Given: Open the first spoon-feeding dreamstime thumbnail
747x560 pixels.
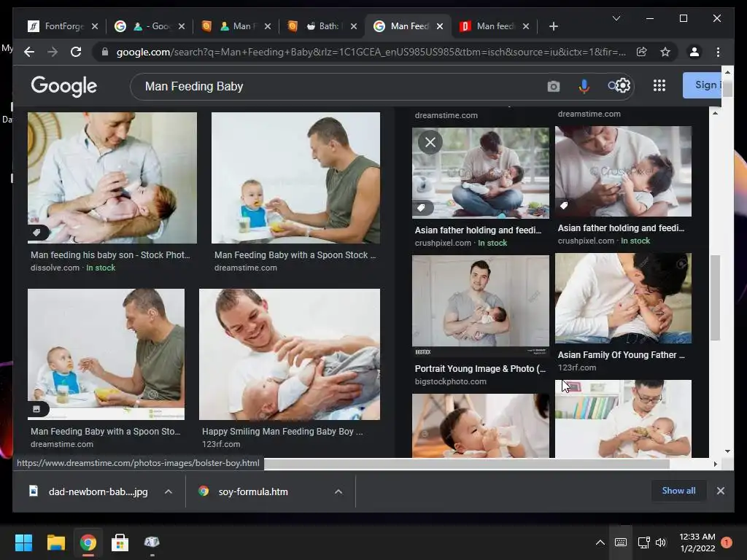Looking at the screenshot, I should pyautogui.click(x=295, y=178).
